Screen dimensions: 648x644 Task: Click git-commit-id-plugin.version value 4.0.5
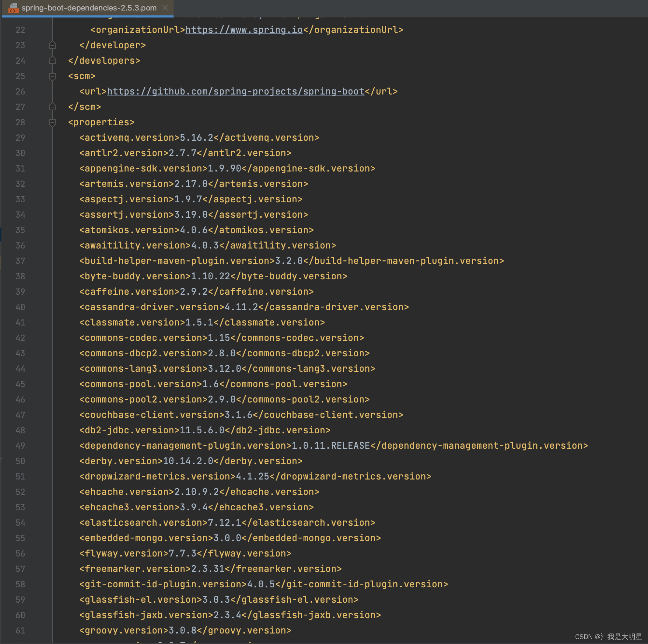pos(261,584)
